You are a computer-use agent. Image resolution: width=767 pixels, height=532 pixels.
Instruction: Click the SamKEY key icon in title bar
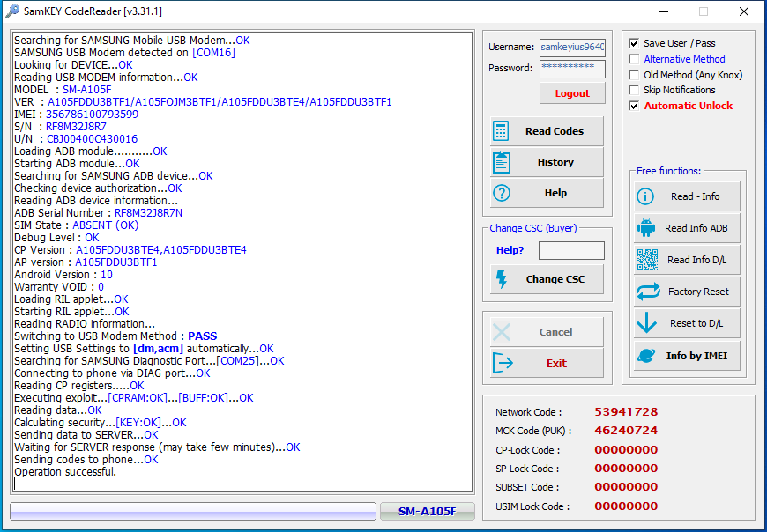pyautogui.click(x=11, y=11)
